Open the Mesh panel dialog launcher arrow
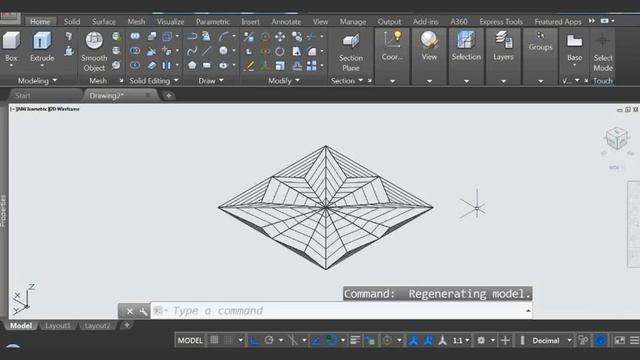Image resolution: width=640 pixels, height=360 pixels. click(121, 81)
